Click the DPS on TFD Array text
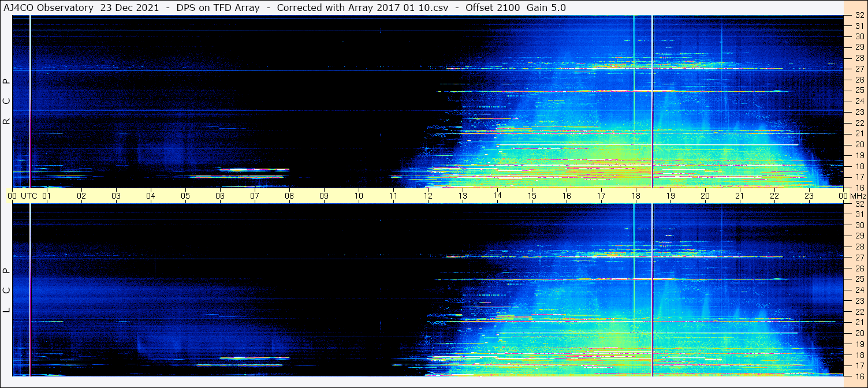 point(210,8)
